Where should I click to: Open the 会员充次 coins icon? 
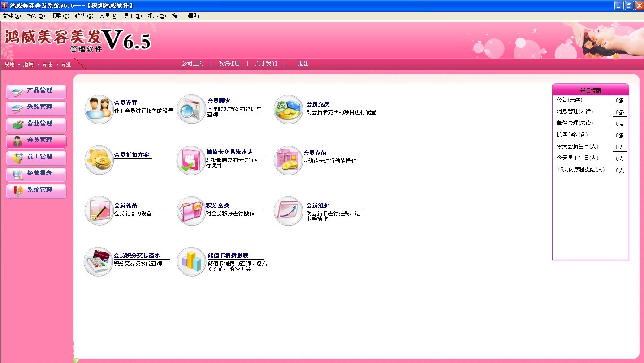point(288,109)
